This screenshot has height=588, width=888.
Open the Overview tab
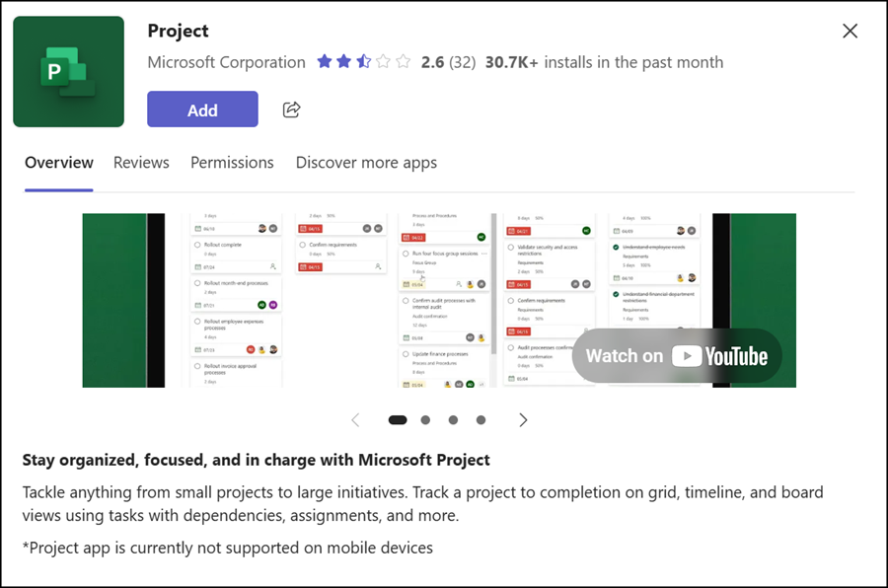pos(59,163)
